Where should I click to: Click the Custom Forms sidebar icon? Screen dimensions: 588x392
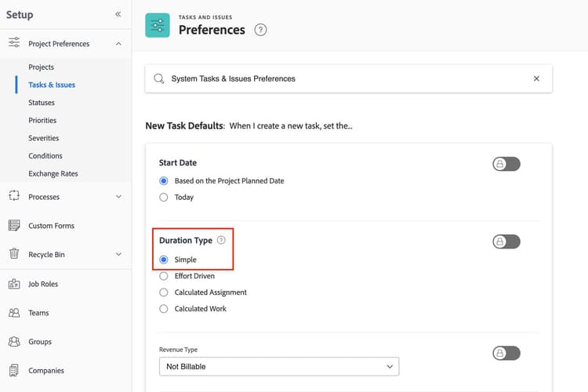coord(14,226)
